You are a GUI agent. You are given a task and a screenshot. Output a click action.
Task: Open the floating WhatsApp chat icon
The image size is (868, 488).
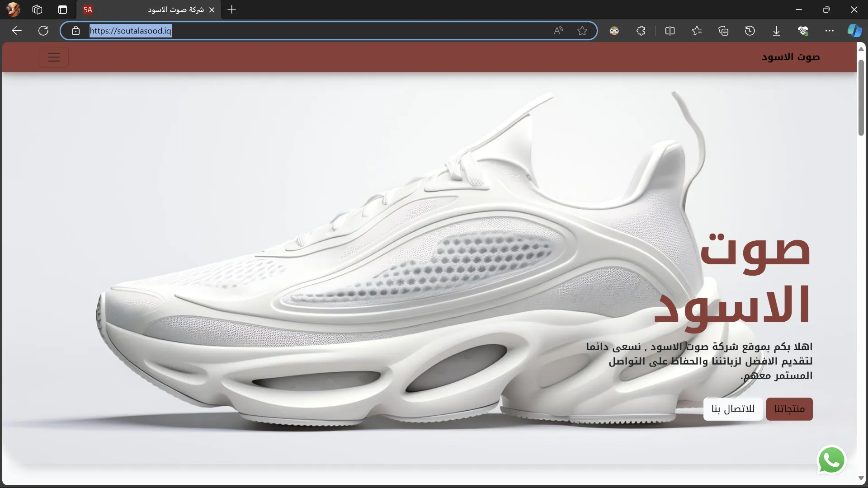[831, 460]
